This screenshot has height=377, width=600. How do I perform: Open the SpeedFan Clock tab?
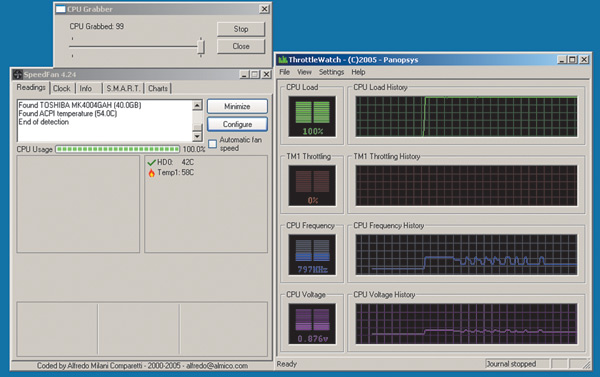(x=62, y=88)
